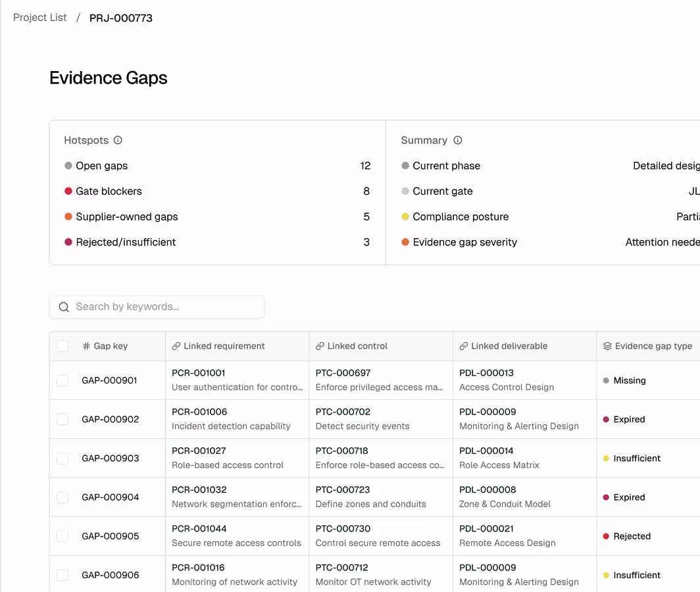Tick the checkbox for GAP-000901
This screenshot has height=592, width=700.
point(63,380)
